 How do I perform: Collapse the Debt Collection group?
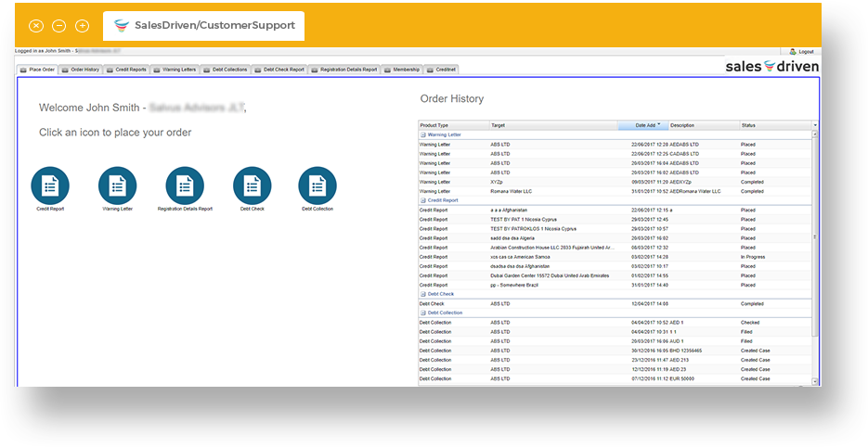pos(423,313)
